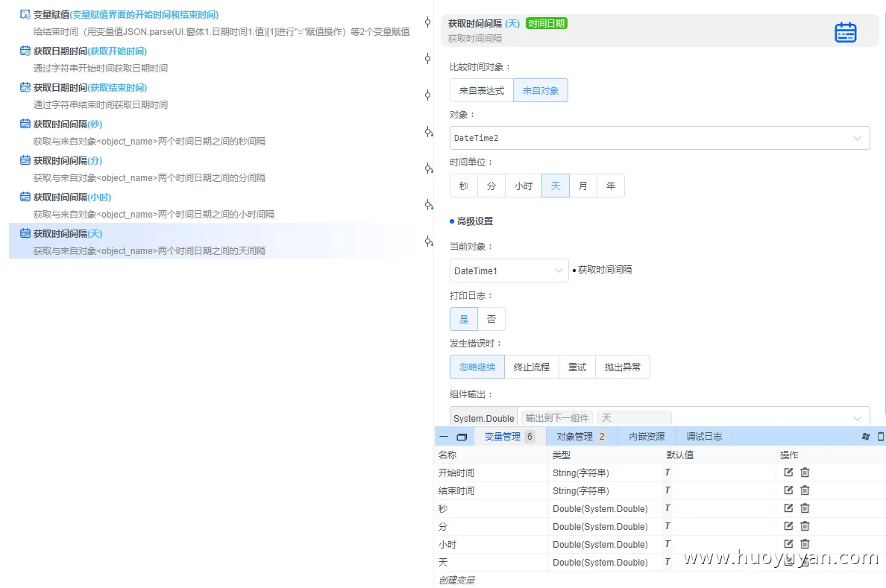Click the (获取开始时间) link text
Viewport: 886px width, 588px height.
coord(118,51)
